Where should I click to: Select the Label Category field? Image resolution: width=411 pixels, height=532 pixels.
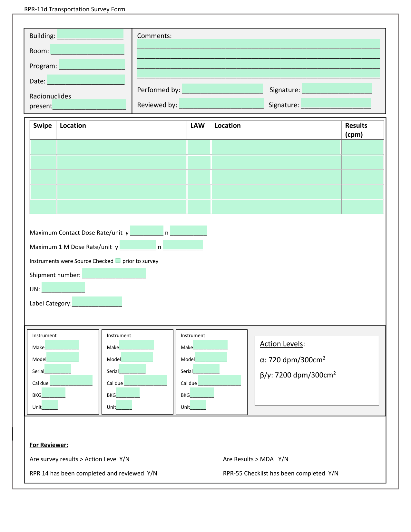point(97,301)
